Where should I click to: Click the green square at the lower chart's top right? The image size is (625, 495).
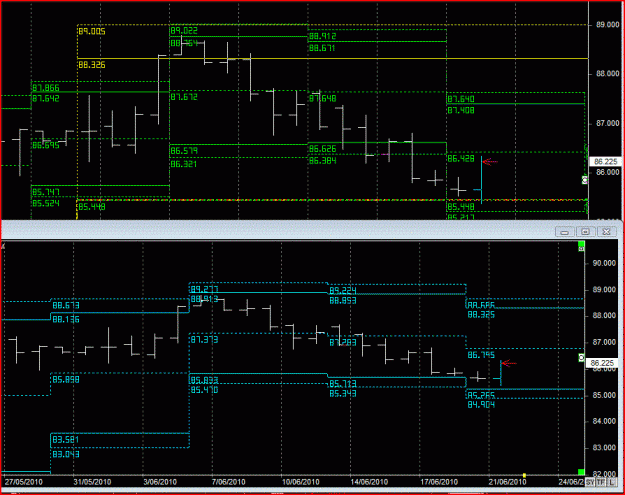[x=581, y=246]
